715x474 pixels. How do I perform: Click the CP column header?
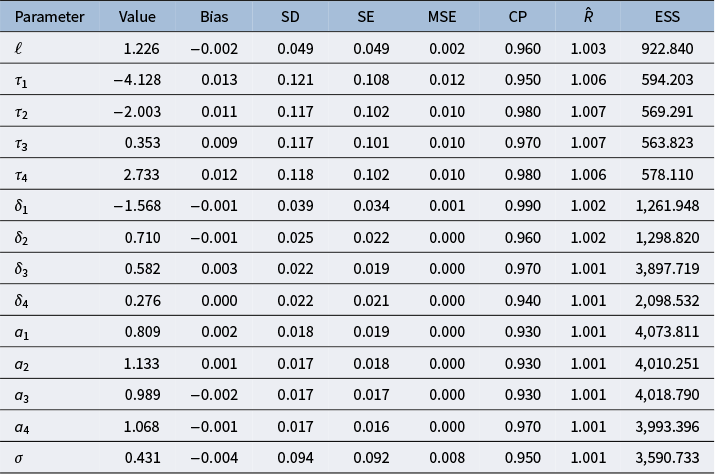(x=518, y=17)
